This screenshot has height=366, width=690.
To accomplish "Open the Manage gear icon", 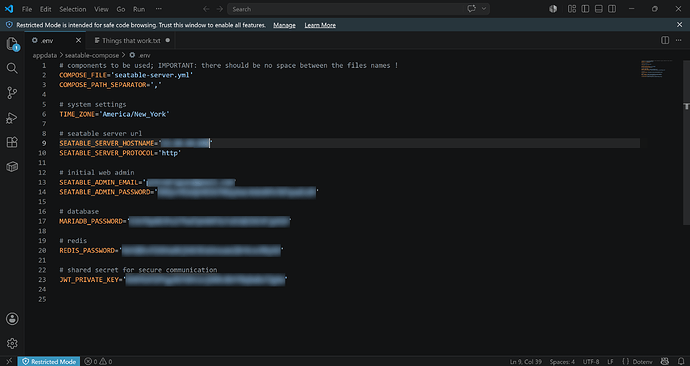I will point(12,343).
